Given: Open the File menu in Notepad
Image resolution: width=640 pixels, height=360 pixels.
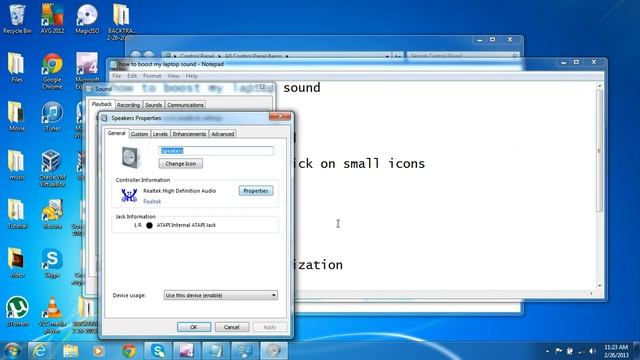Looking at the screenshot, I should click(x=116, y=76).
